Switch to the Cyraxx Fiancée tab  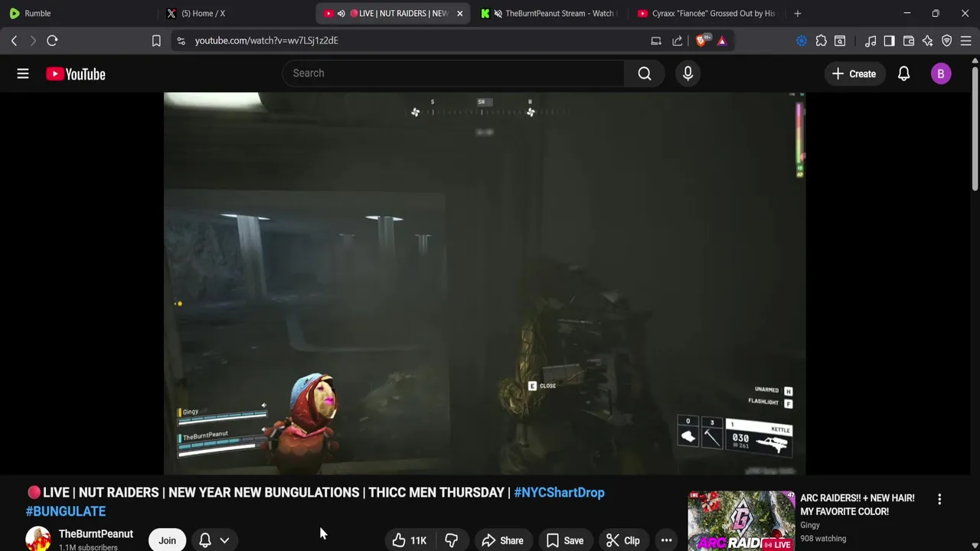point(706,13)
